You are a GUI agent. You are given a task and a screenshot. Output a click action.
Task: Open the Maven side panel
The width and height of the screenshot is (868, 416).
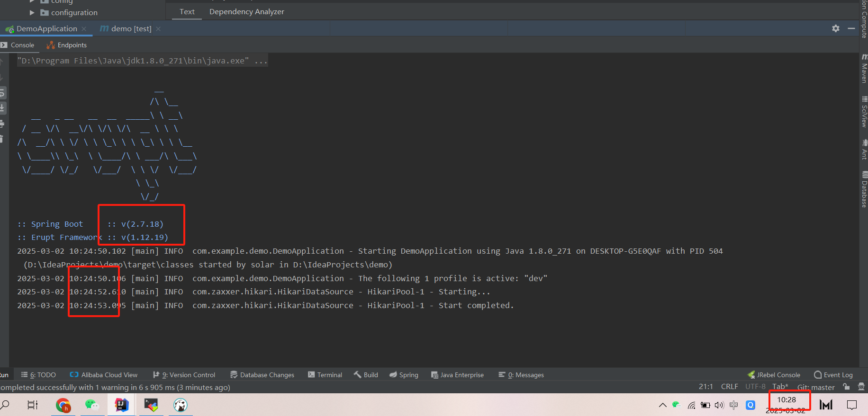(x=864, y=69)
